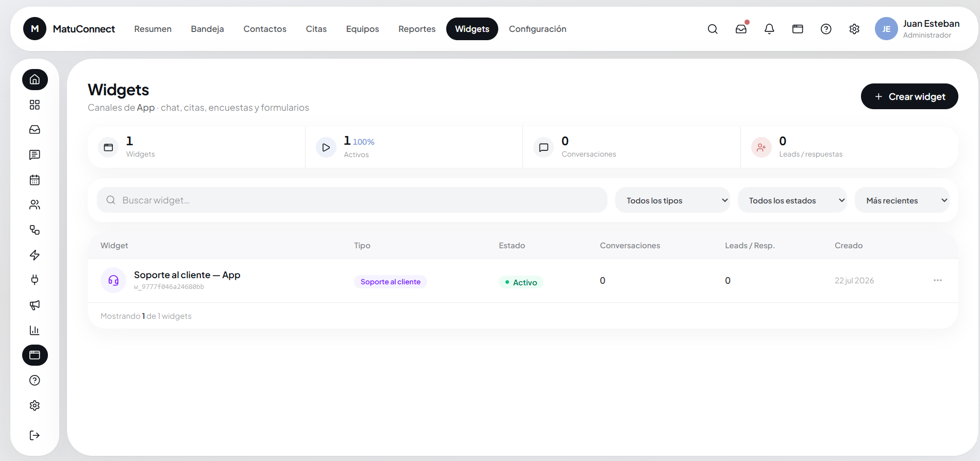Go to the Reportes tab
Screen dimensions: 980x461
coord(417,29)
